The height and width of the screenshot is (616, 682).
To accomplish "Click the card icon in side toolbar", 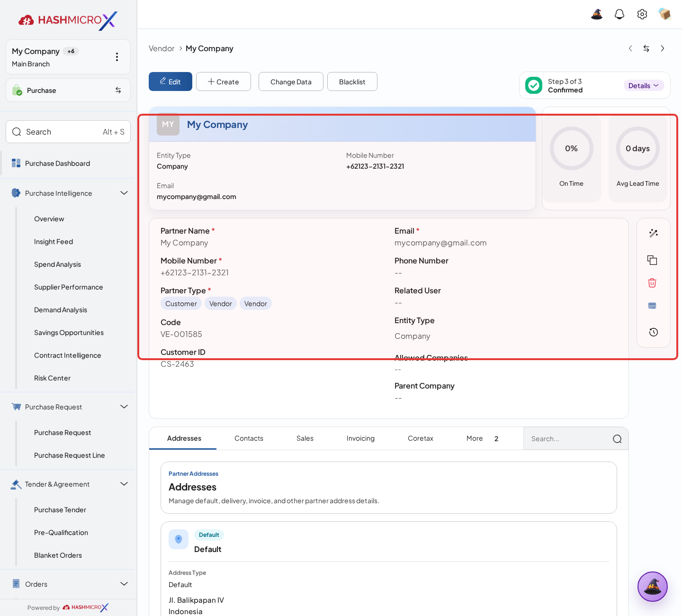I will click(652, 306).
